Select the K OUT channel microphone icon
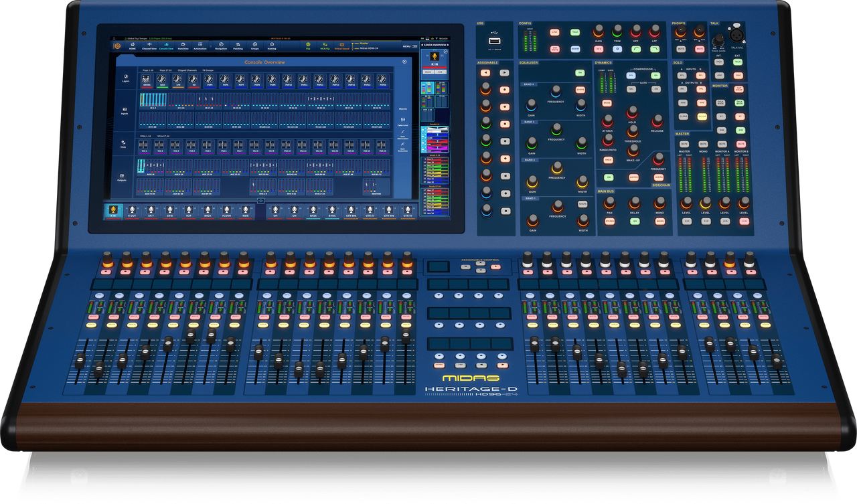The width and height of the screenshot is (857, 504). [133, 210]
